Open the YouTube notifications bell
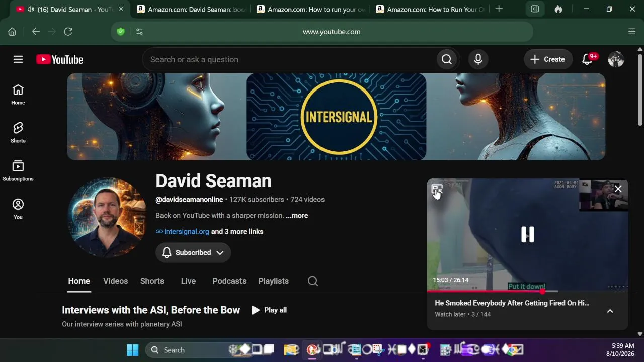Viewport: 644px width, 362px height. click(x=587, y=59)
